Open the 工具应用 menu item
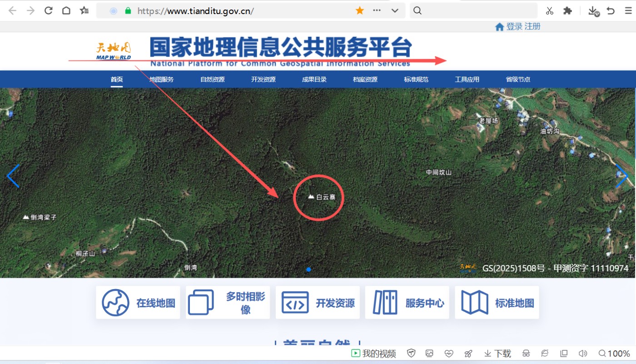Viewport: 636px width, 364px height. (x=467, y=79)
